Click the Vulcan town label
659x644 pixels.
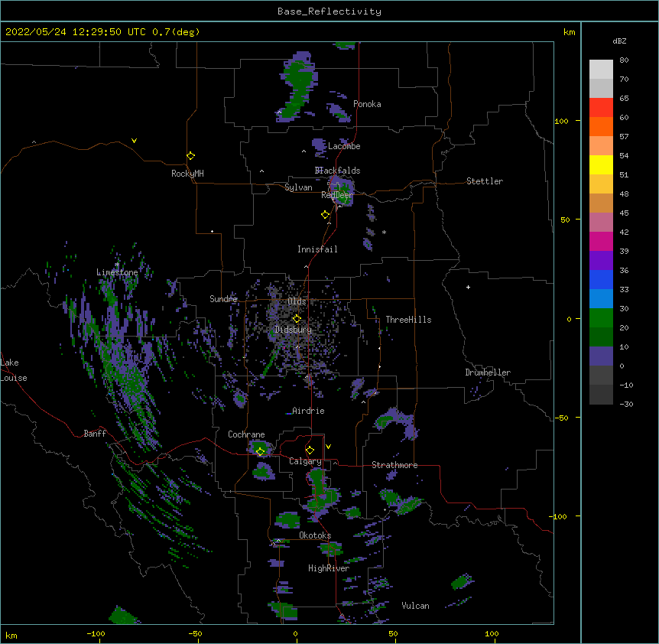(415, 606)
